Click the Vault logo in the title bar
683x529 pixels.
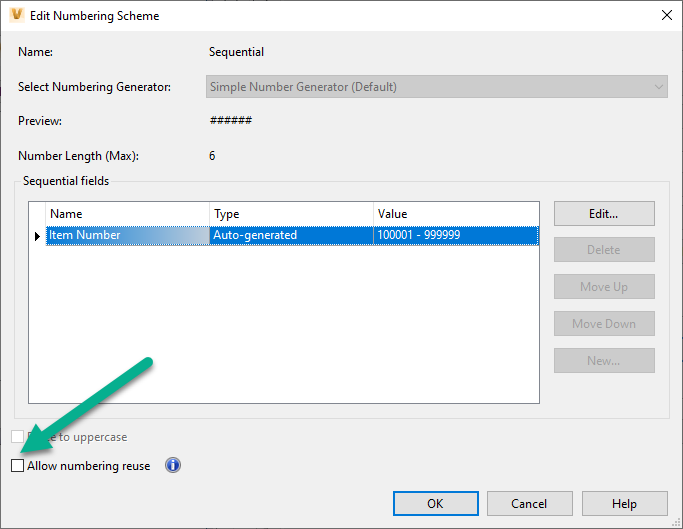click(x=16, y=15)
